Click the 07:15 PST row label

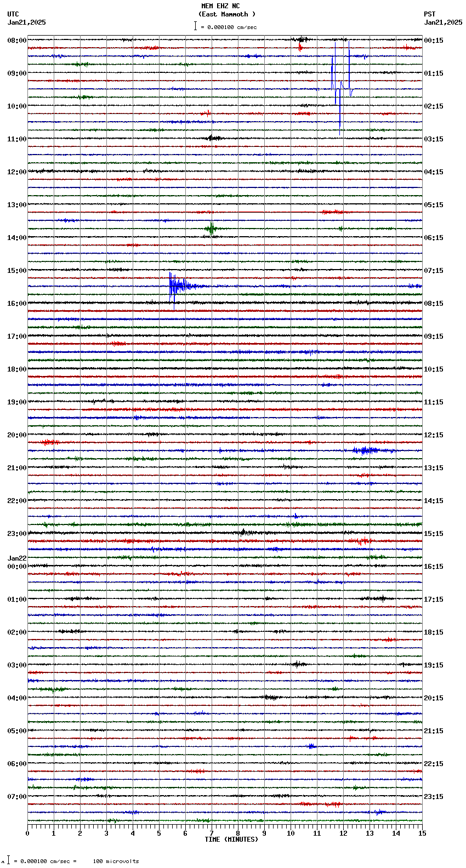point(434,271)
